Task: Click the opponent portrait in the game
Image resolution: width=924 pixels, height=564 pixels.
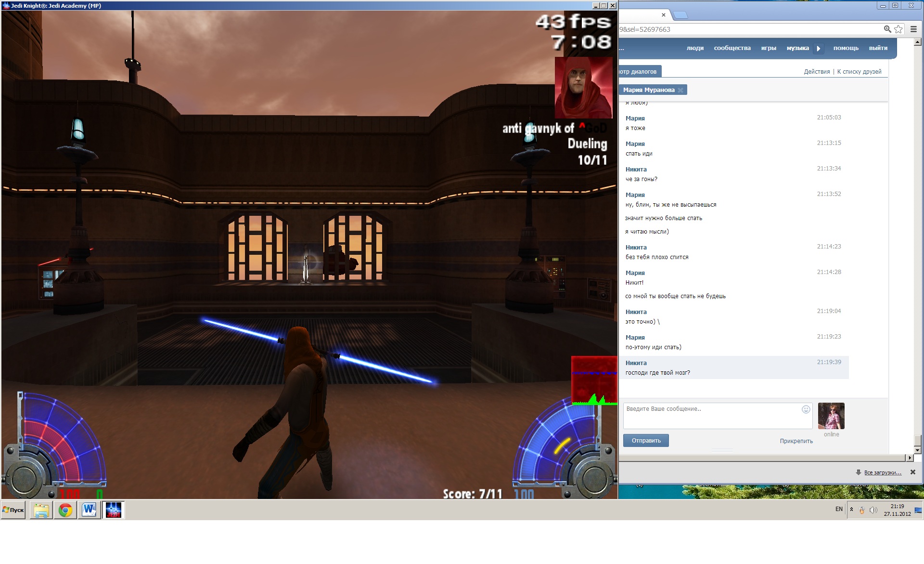Action: tap(583, 87)
